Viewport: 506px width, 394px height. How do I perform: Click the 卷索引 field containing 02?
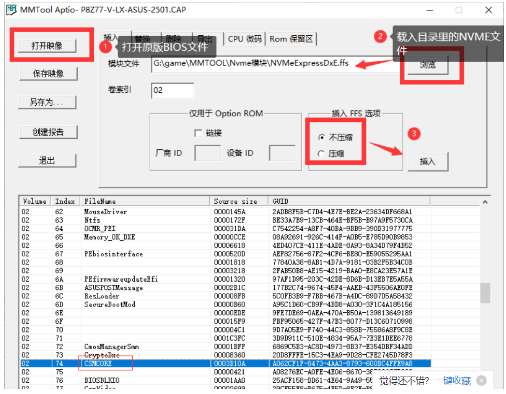pyautogui.click(x=172, y=90)
